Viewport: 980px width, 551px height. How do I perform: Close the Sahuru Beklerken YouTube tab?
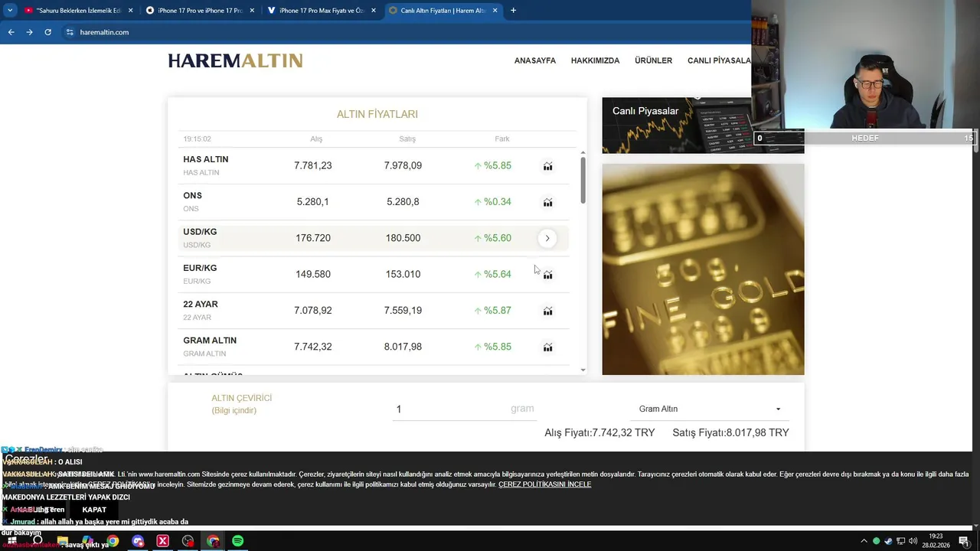130,11
